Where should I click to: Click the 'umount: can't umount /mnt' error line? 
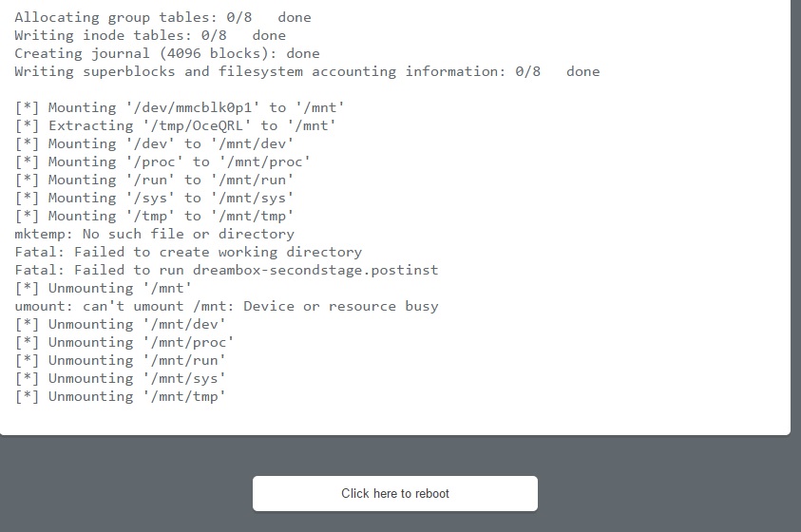226,306
